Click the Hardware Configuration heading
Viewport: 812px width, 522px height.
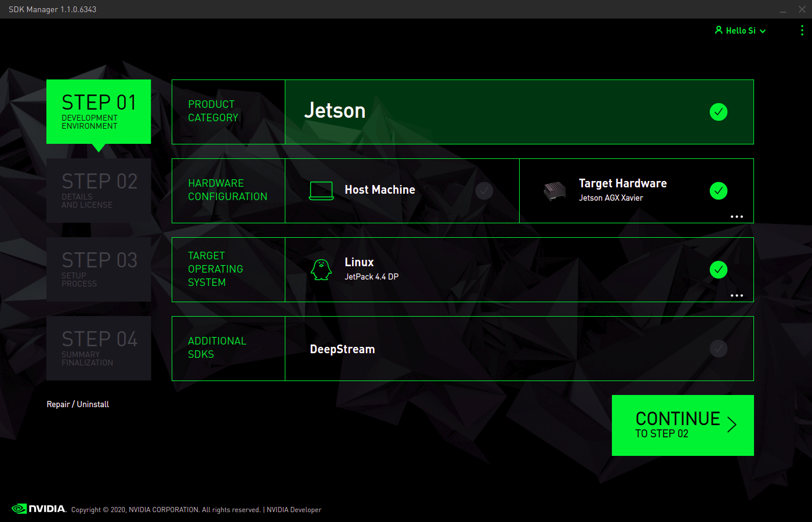tap(227, 190)
